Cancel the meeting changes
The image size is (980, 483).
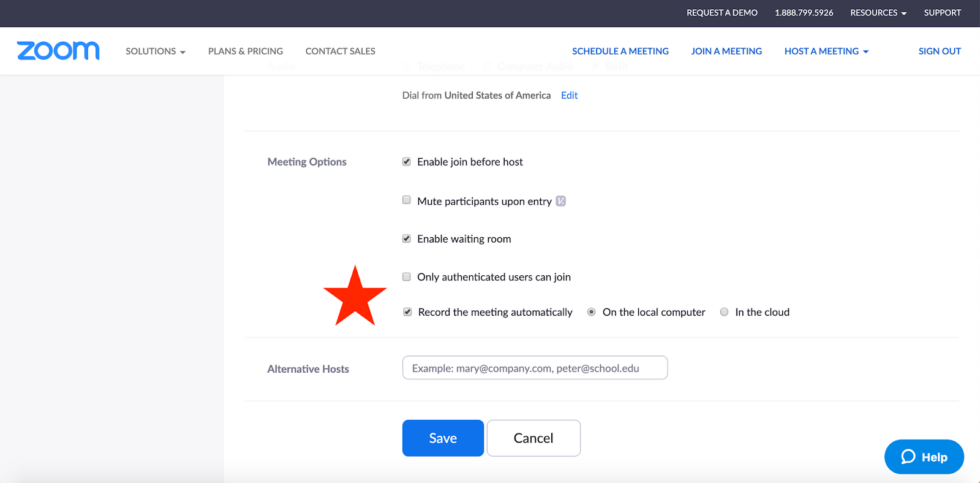[x=533, y=438]
